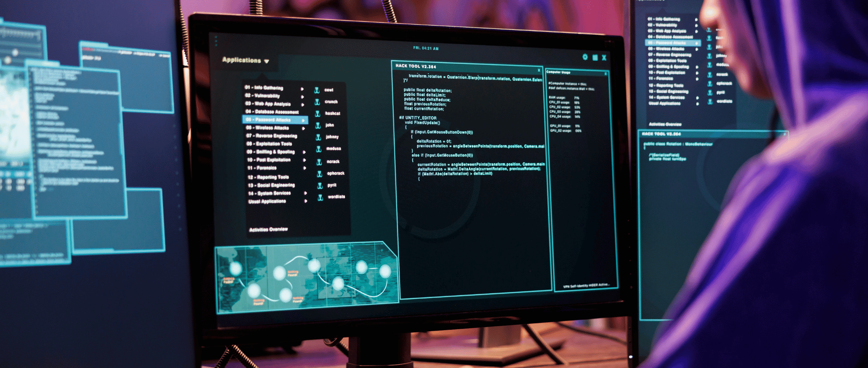Image resolution: width=868 pixels, height=368 pixels.
Task: Click the large X icon beside the square icon
Action: [604, 58]
